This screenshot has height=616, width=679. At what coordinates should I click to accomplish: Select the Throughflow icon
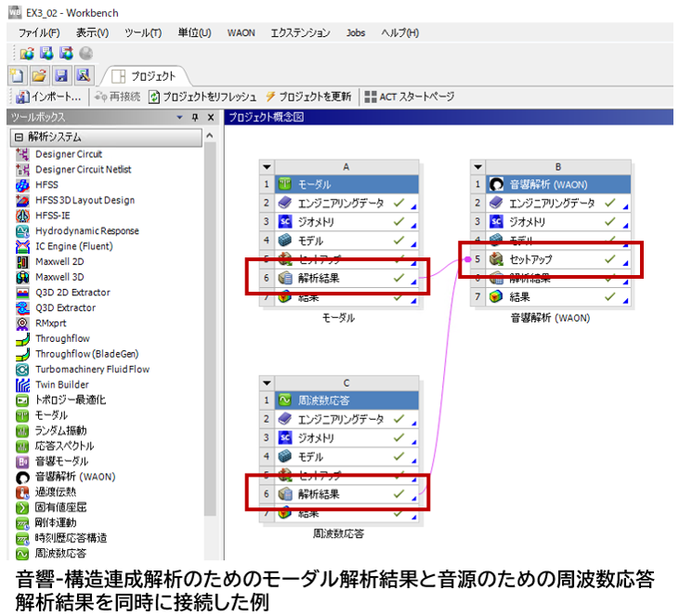point(22,339)
